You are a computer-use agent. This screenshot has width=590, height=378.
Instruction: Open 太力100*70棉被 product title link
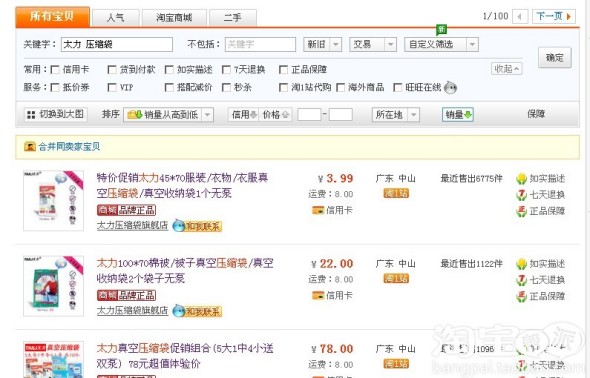[185, 270]
